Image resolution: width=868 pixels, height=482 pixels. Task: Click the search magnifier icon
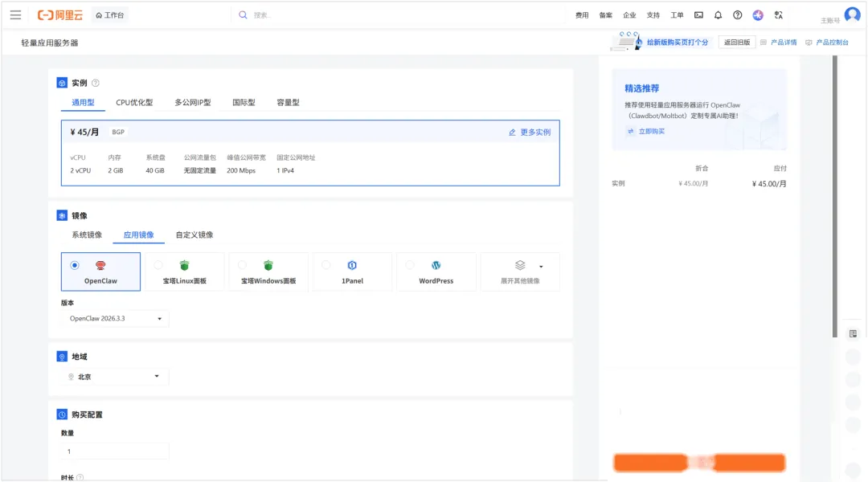coord(243,15)
